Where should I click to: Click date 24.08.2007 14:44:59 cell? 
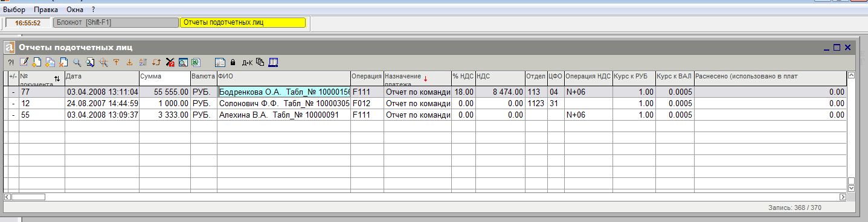(102, 103)
